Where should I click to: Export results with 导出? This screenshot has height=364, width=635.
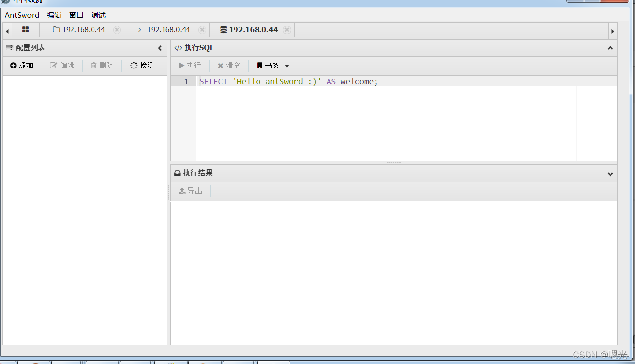point(190,191)
